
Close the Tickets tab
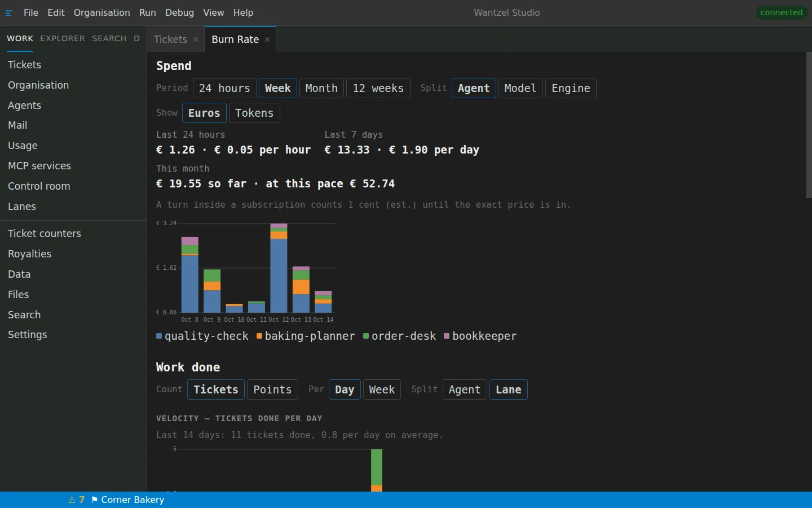196,40
